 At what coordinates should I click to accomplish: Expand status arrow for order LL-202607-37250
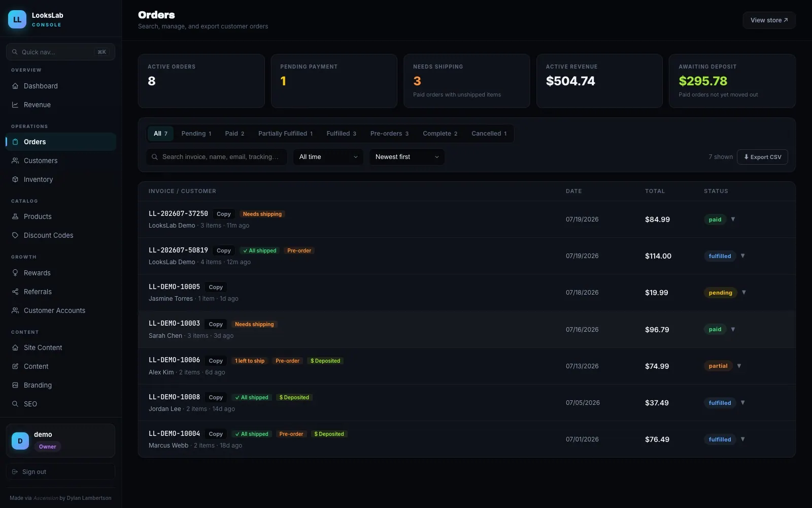733,219
